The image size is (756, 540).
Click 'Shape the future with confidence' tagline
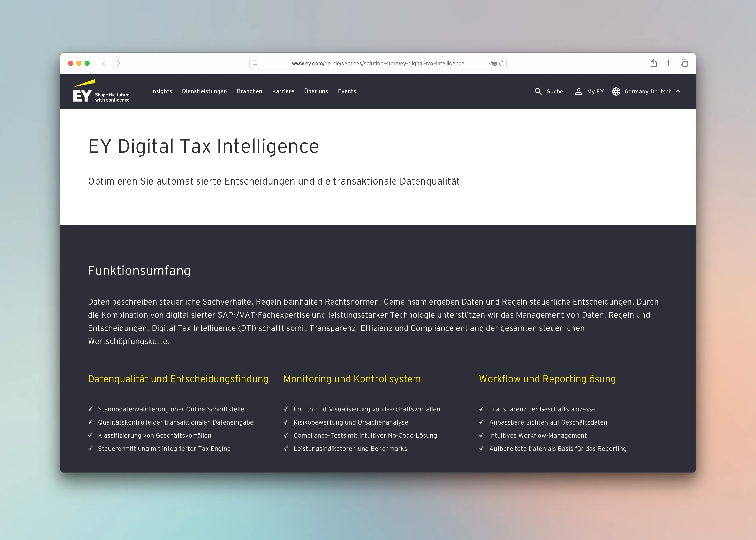point(112,97)
